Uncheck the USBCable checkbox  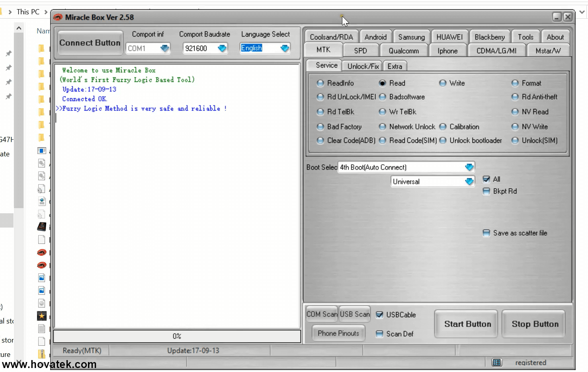tap(379, 315)
